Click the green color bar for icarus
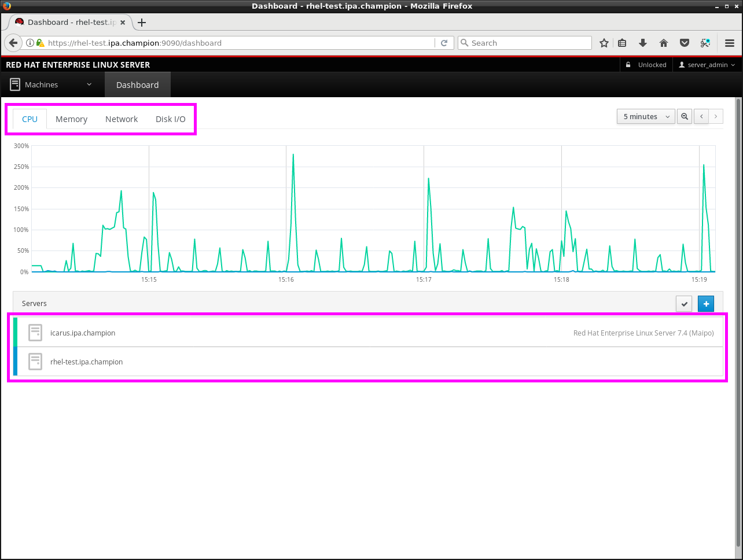Screen dimensions: 743x560 point(15,333)
